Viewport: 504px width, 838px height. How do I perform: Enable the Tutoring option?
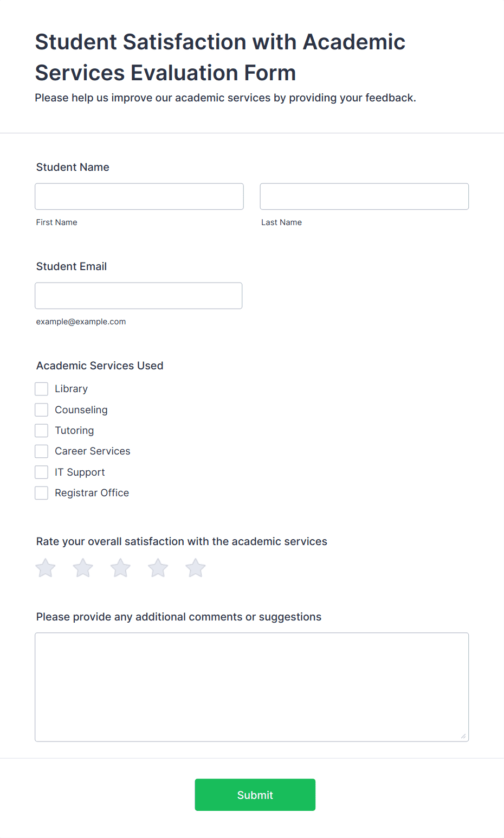tap(42, 431)
